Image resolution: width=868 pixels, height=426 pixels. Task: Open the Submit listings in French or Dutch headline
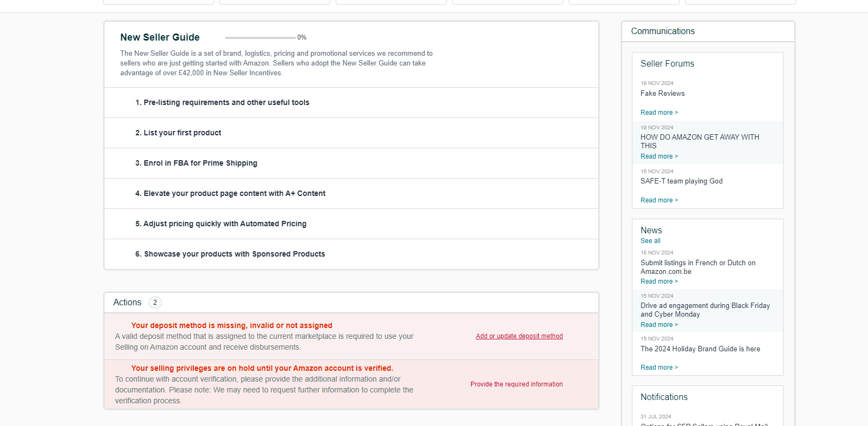click(x=698, y=267)
